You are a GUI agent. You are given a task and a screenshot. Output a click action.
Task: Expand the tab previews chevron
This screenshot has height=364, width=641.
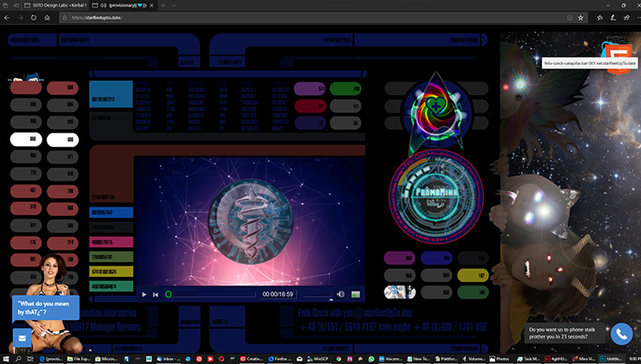(173, 5)
